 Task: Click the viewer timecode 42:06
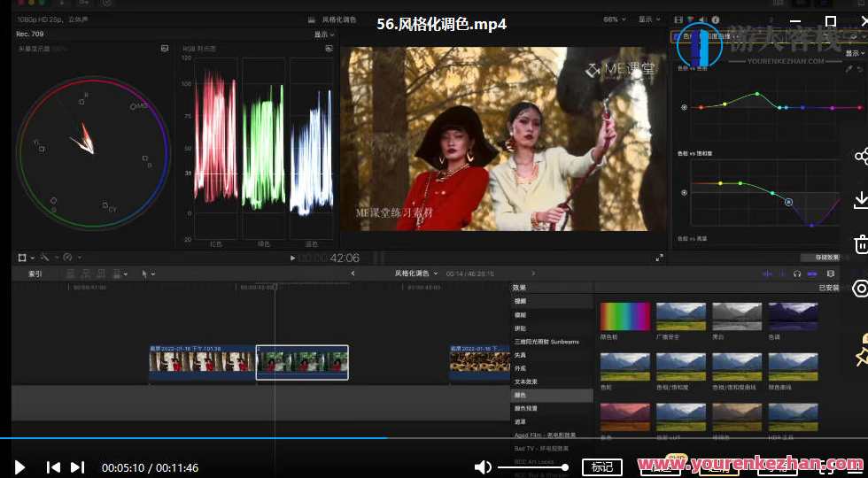tap(345, 258)
